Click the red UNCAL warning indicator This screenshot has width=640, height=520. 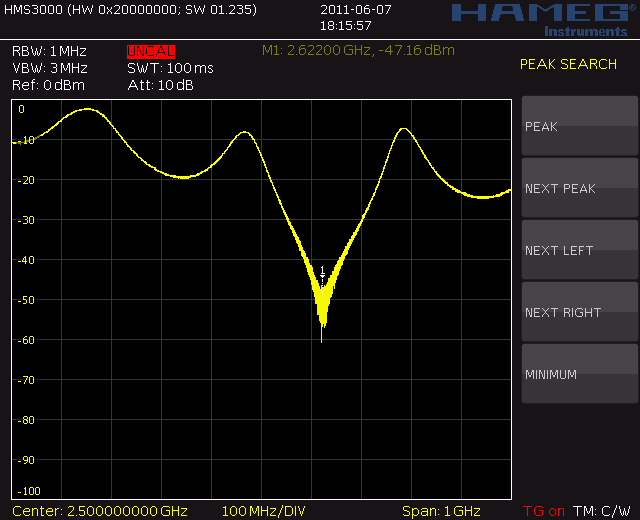tap(151, 51)
